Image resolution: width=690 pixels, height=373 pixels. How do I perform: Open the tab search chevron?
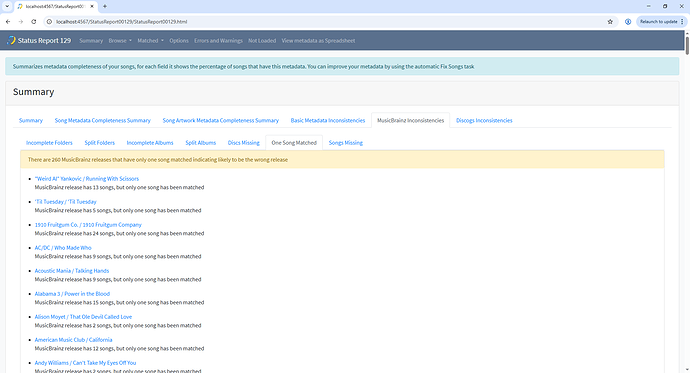tap(7, 6)
